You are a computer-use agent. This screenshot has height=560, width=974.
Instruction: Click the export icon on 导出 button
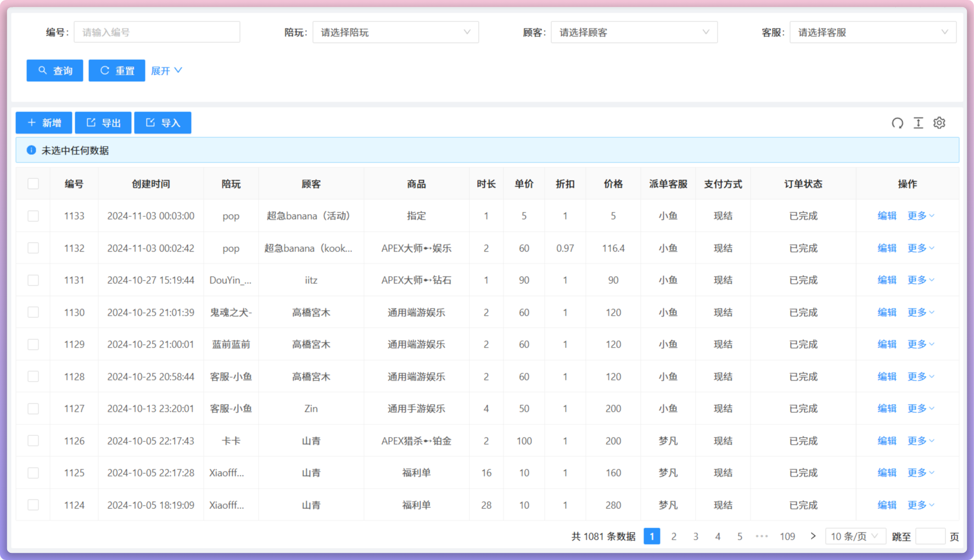coord(91,122)
